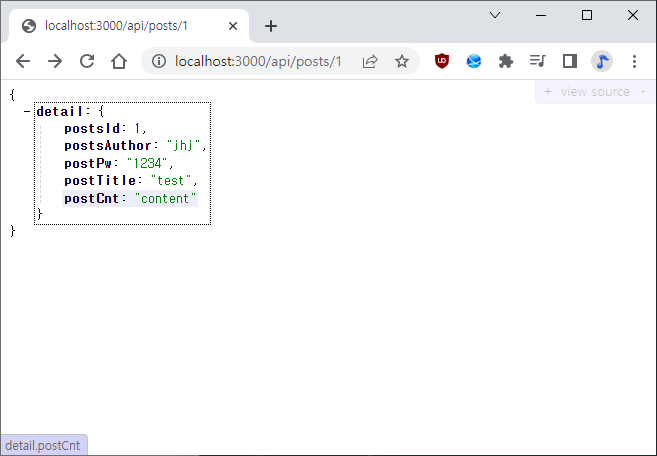Collapse the detail object node
The width and height of the screenshot is (657, 456).
coord(27,112)
